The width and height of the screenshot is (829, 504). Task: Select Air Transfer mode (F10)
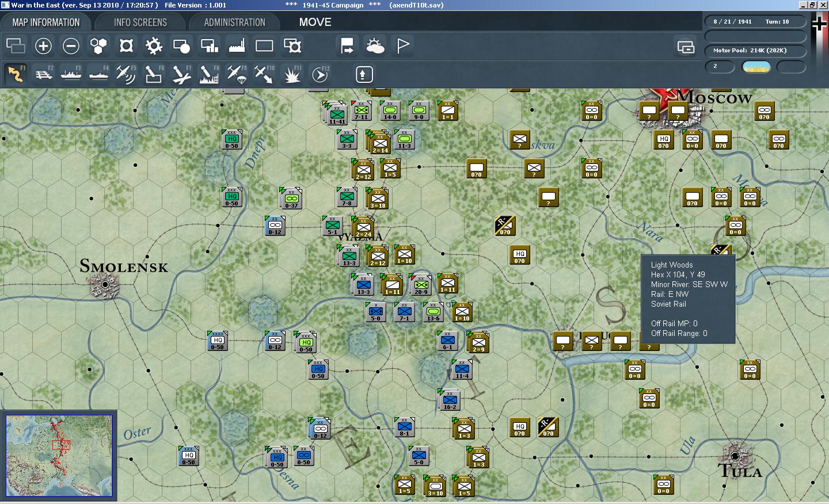(x=264, y=74)
